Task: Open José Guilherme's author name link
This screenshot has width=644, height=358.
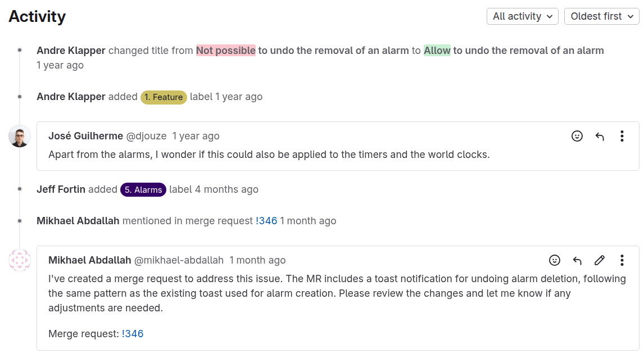Action: tap(86, 136)
